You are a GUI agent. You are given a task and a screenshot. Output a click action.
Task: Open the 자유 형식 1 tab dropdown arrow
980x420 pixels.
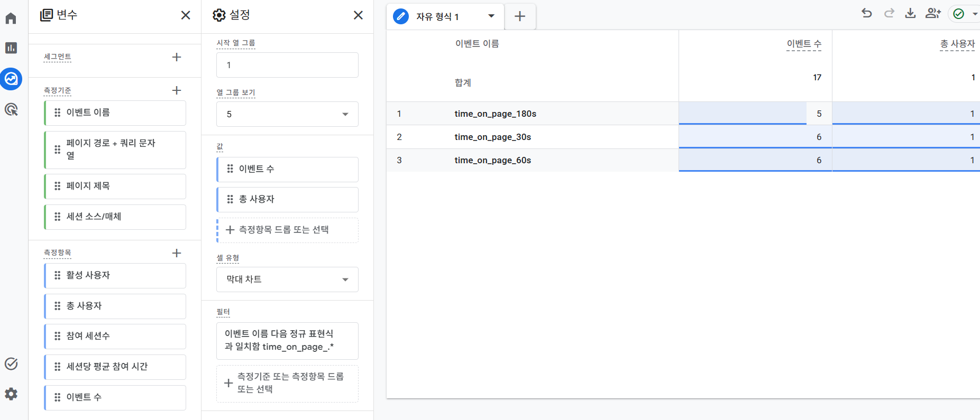coord(491,16)
